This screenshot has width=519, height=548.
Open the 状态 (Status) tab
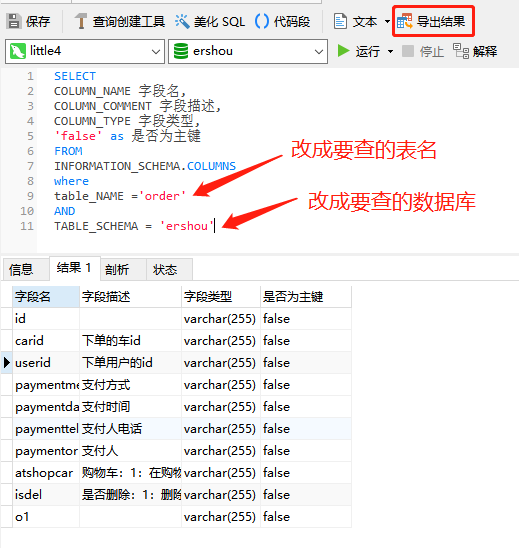coord(169,269)
